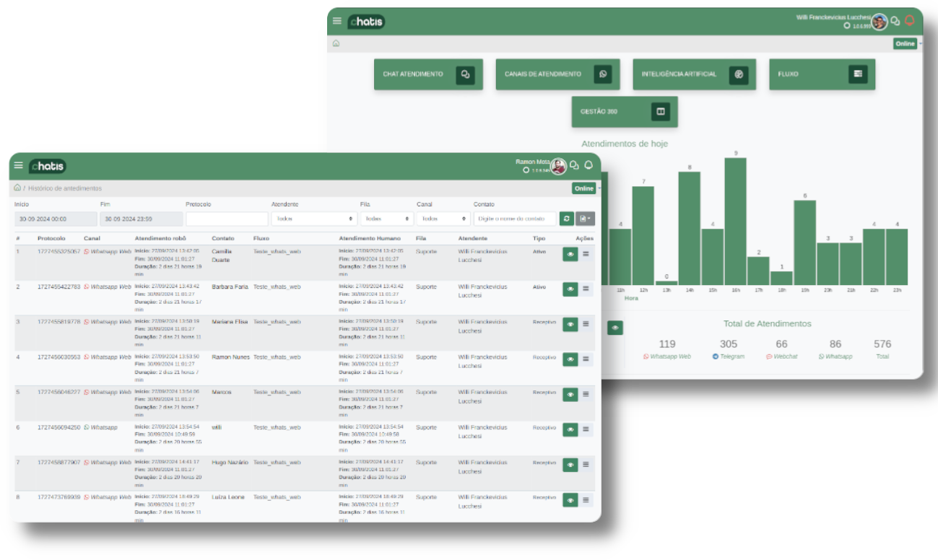
Task: Click the chatis logo in history window
Action: tap(48, 166)
